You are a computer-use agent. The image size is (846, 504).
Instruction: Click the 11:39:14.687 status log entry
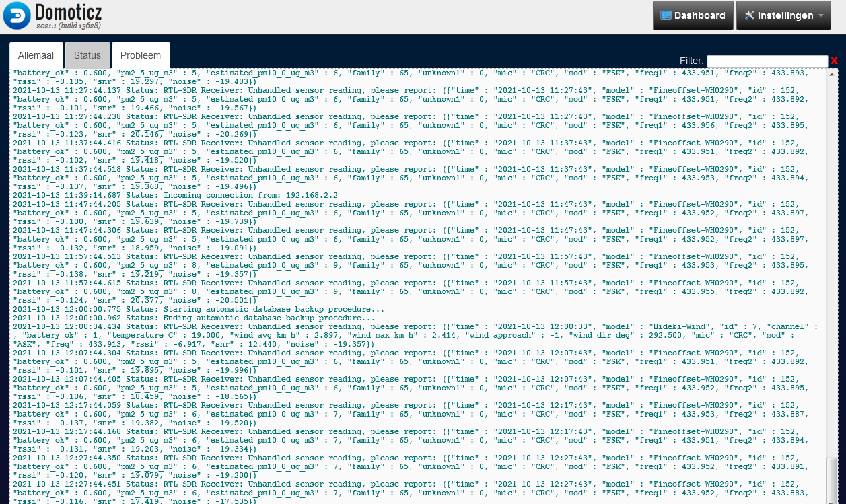click(x=175, y=195)
